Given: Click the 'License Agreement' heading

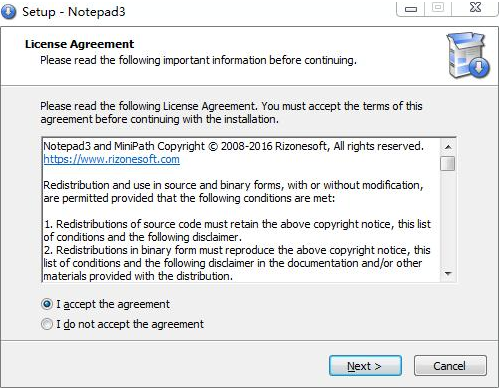Looking at the screenshot, I should coord(79,44).
